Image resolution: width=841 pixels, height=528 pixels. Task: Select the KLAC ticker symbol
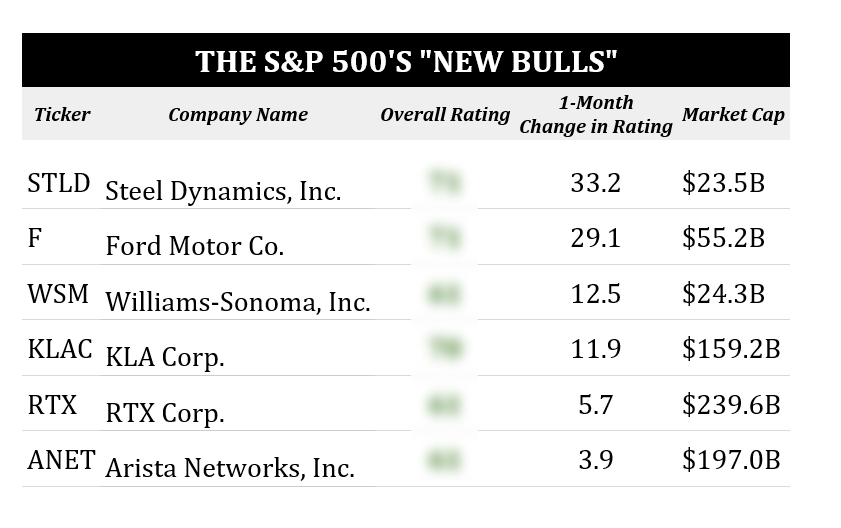pos(60,350)
